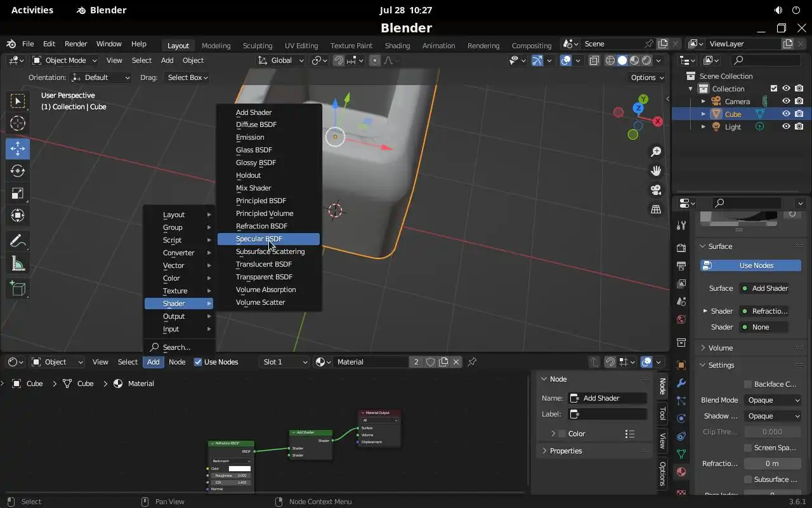Select the Add Cube tool
The height and width of the screenshot is (508, 812).
(x=18, y=289)
